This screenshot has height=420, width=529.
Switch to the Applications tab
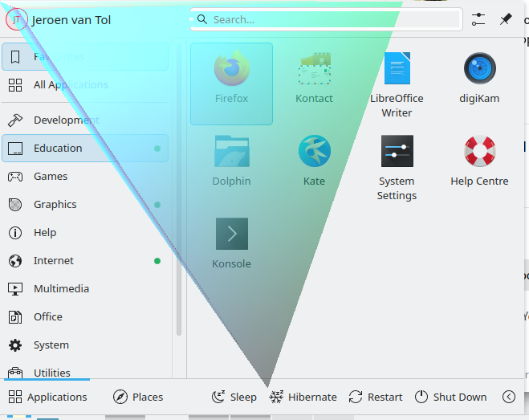click(47, 397)
